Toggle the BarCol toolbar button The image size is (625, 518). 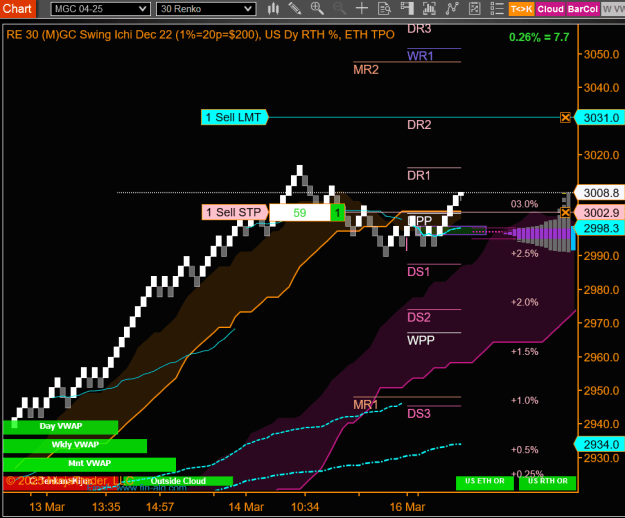click(582, 9)
